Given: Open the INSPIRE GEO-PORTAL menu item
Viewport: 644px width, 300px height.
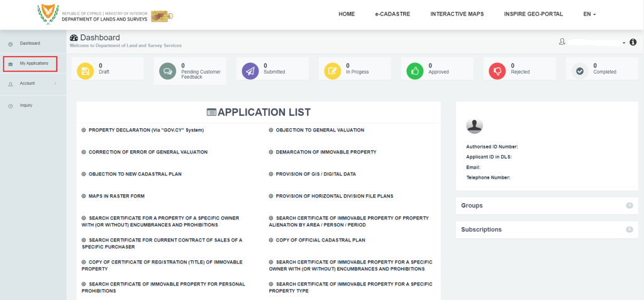Looking at the screenshot, I should [x=533, y=14].
